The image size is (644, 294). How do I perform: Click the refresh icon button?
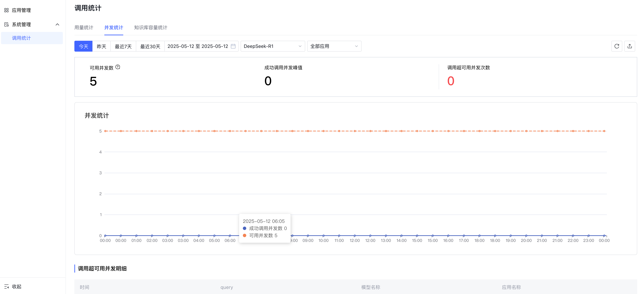(x=616, y=46)
